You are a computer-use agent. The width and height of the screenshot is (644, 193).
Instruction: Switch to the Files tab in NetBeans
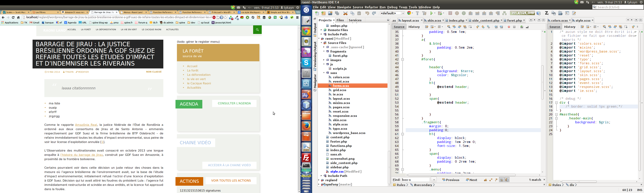[340, 20]
